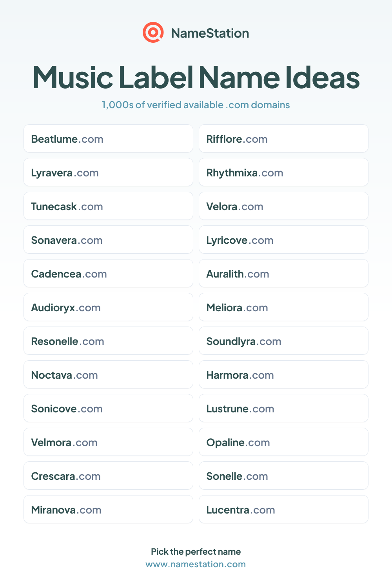Pick the Lyravera.com name
Viewport: 392px width, 588px height.
108,172
